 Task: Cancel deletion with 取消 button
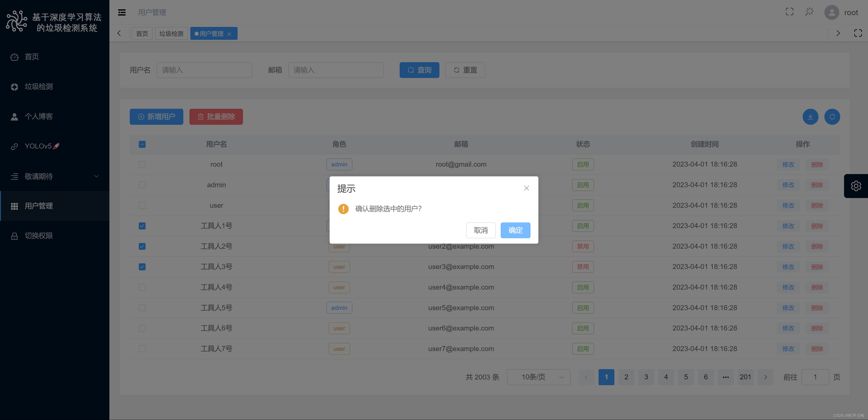click(481, 230)
